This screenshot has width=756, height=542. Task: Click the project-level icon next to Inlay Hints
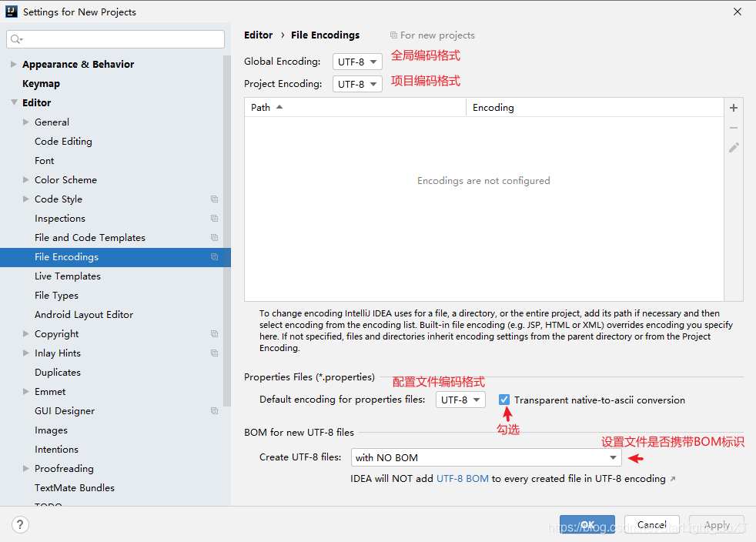[x=215, y=353]
